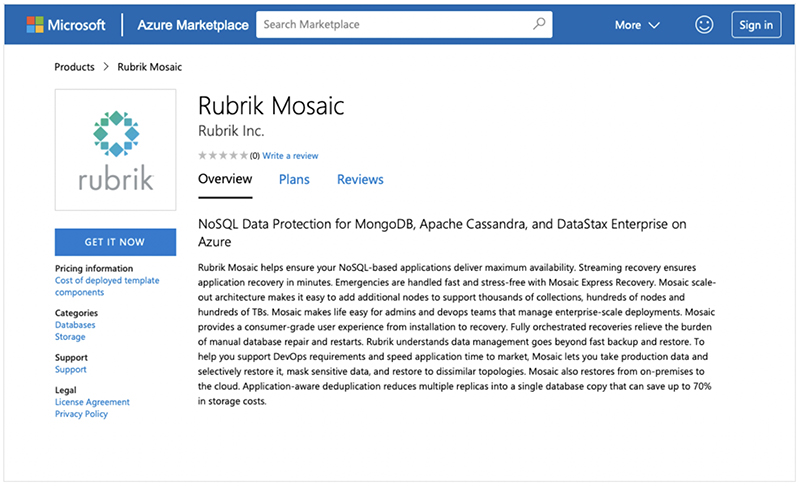This screenshot has width=800, height=486.
Task: Click the breadcrumb chevron after Products
Action: (106, 67)
